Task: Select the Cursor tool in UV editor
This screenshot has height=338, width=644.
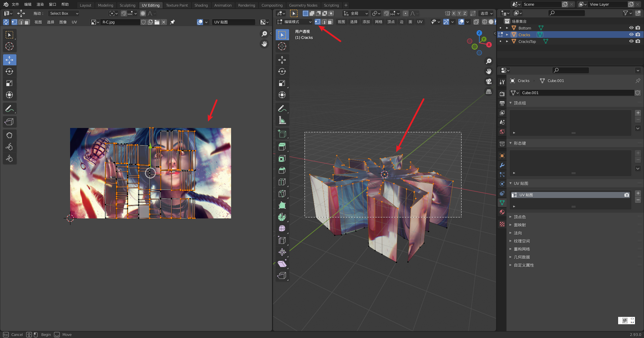Action: click(9, 46)
